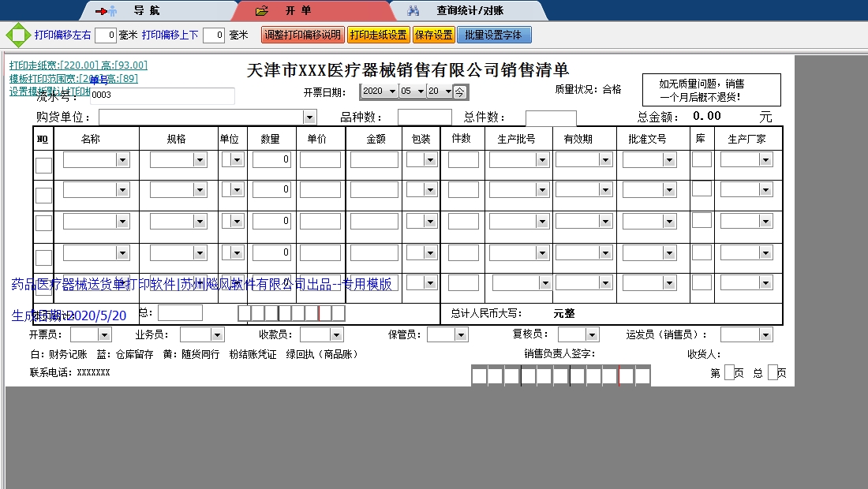
Task: Expand the 购货单位 combo box
Action: tap(309, 117)
